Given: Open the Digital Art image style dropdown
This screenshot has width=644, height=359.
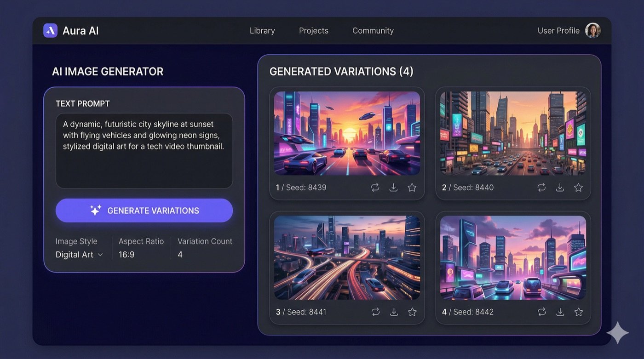Looking at the screenshot, I should coord(79,254).
